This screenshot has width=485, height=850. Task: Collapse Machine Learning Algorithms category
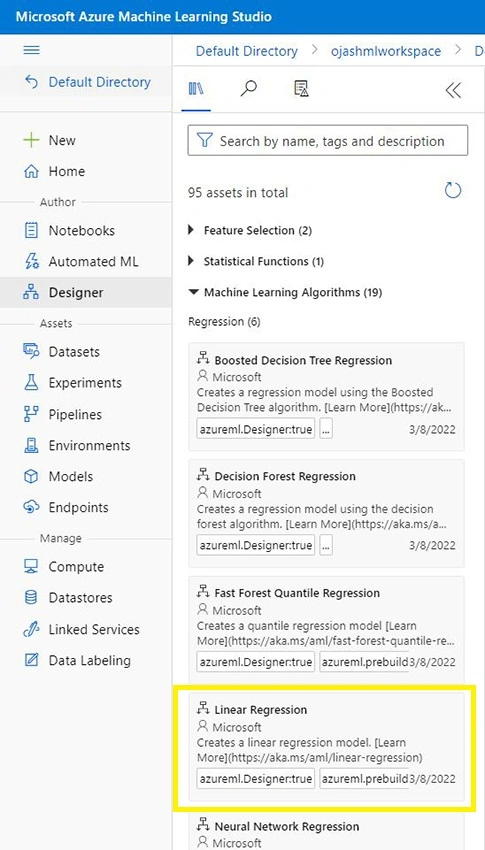coord(285,292)
